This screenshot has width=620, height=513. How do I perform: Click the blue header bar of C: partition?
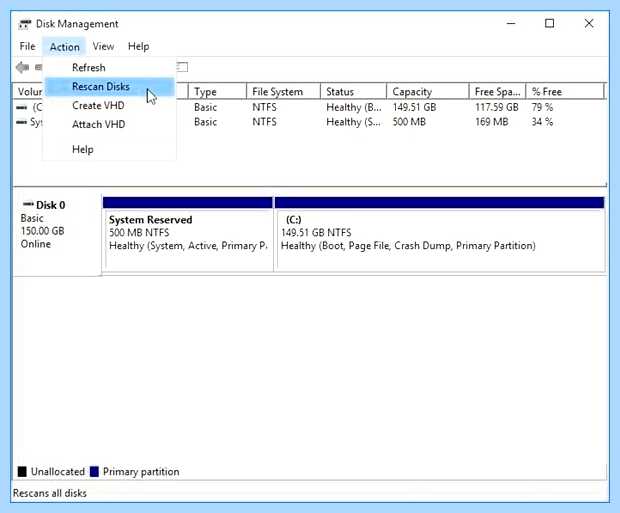click(440, 203)
